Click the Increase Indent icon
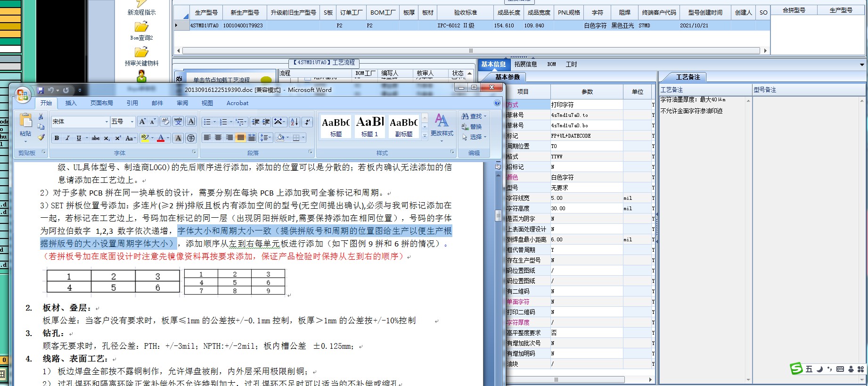Screen dimensions: 868x386 266,122
